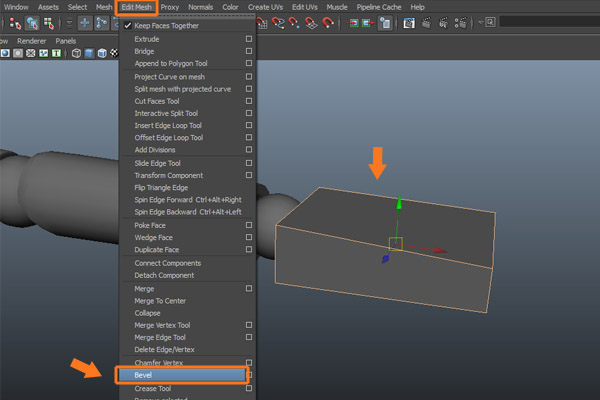Viewport: 600px width, 400px height.
Task: Click Merge To Center command
Action: point(160,301)
